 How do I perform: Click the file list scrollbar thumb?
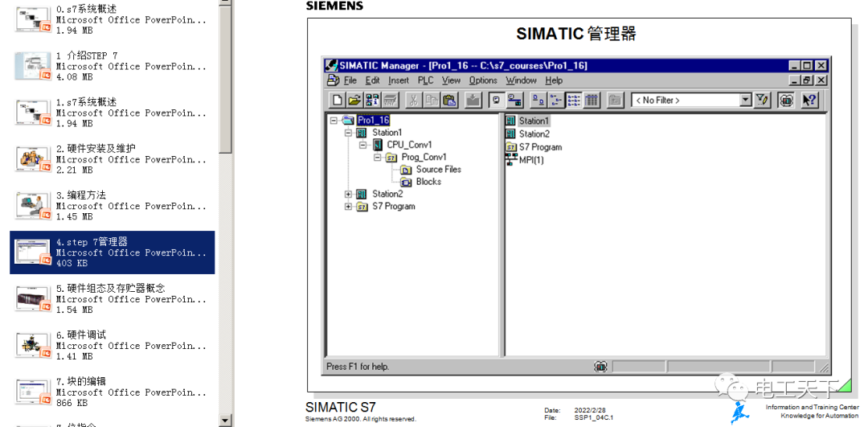click(x=225, y=80)
